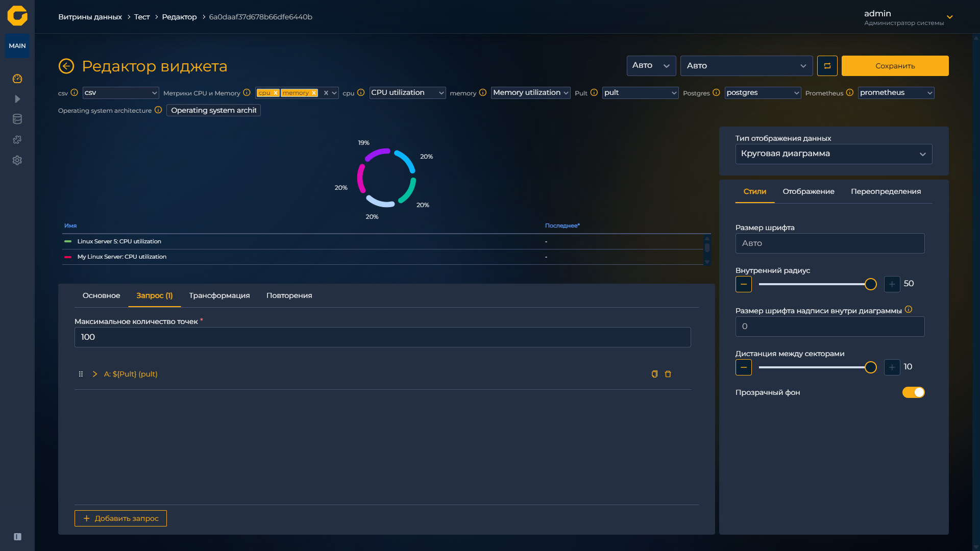Toggle Прозрачный фон switch
The height and width of the screenshot is (551, 980).
click(x=914, y=392)
